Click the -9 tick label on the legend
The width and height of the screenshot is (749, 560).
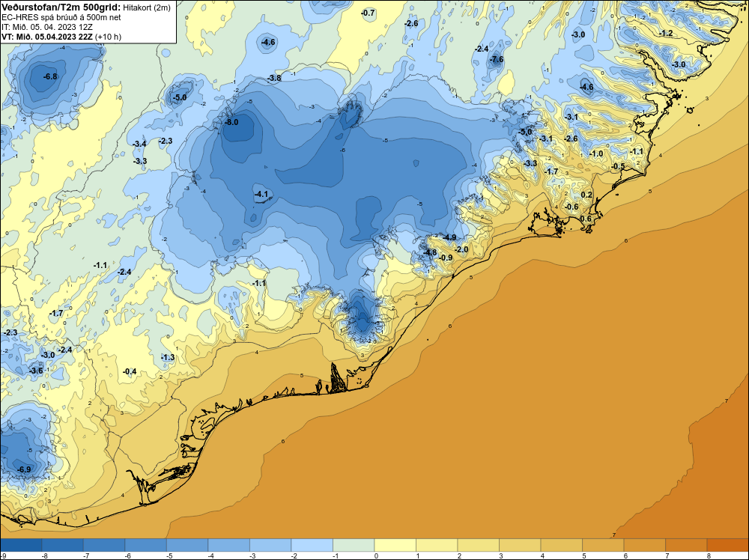pos(3,556)
